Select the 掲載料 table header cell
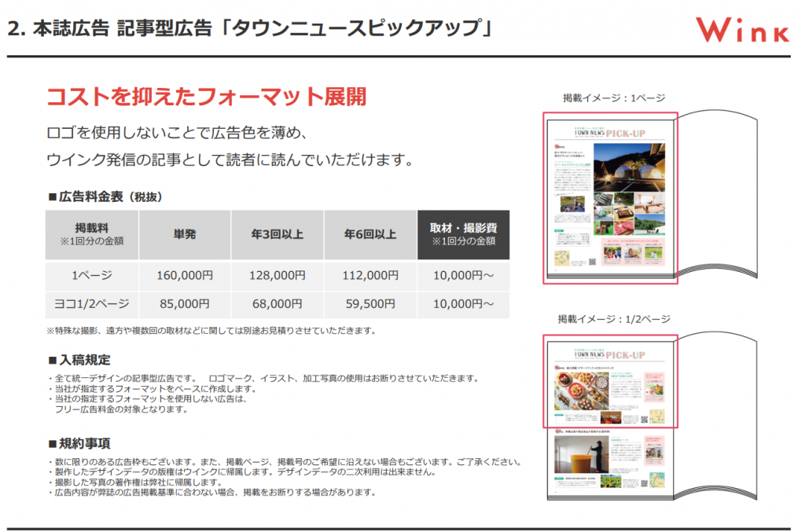 click(x=92, y=234)
